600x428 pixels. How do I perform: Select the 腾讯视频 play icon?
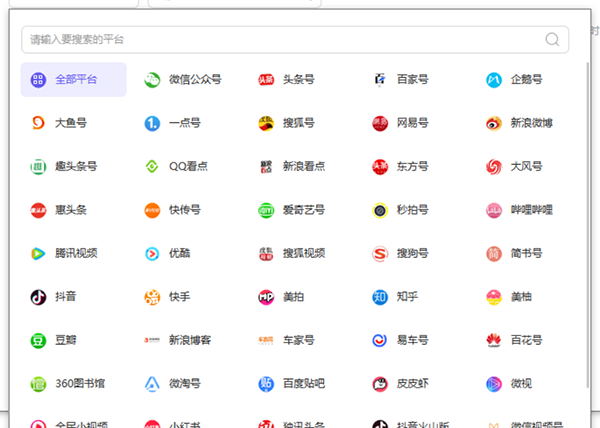[x=38, y=254]
